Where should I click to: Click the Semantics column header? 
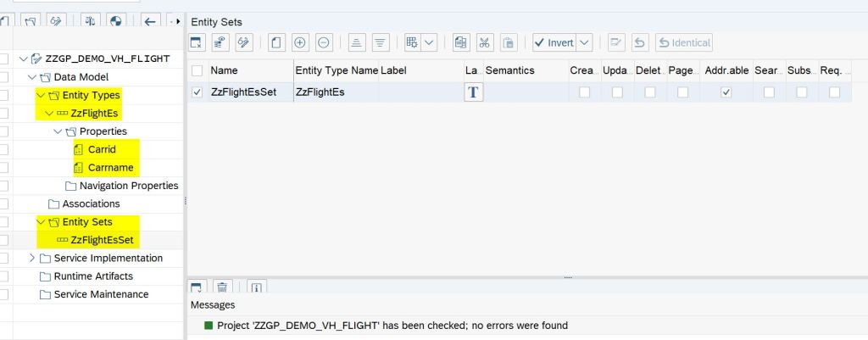(x=526, y=70)
